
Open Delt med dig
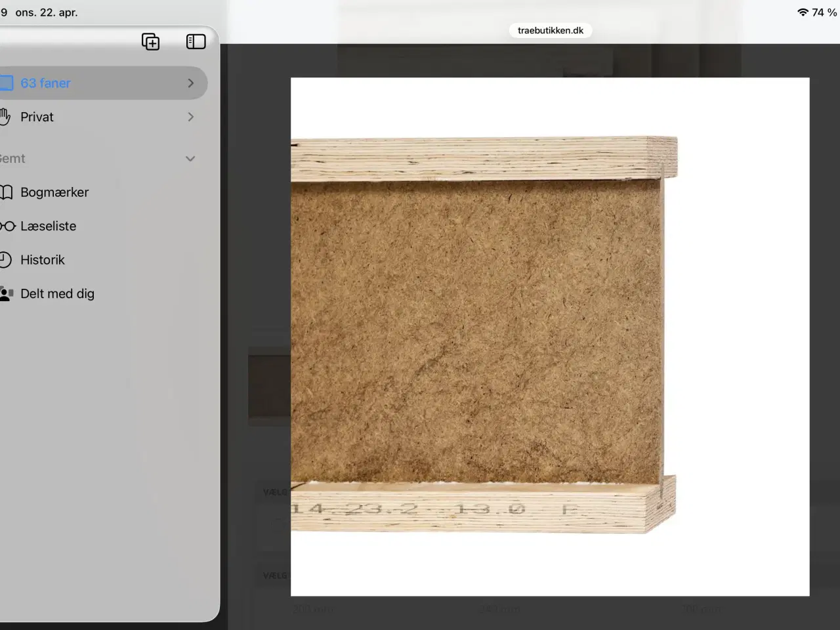58,294
